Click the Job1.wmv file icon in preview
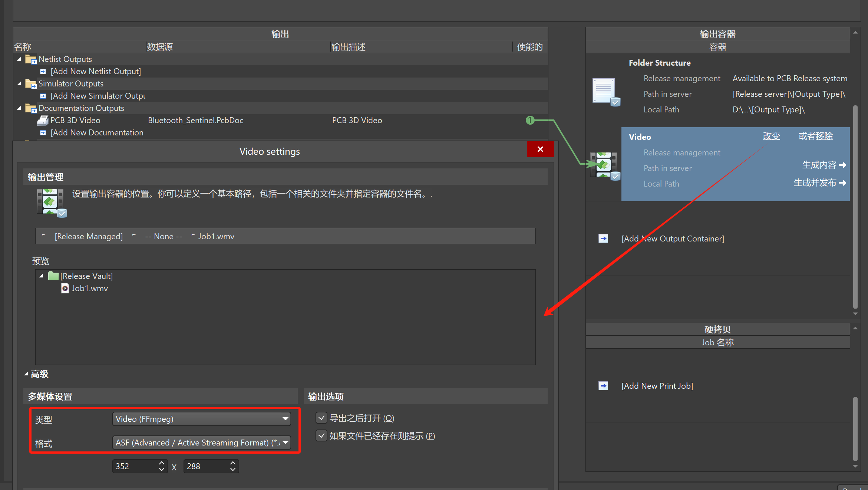 pyautogui.click(x=65, y=288)
